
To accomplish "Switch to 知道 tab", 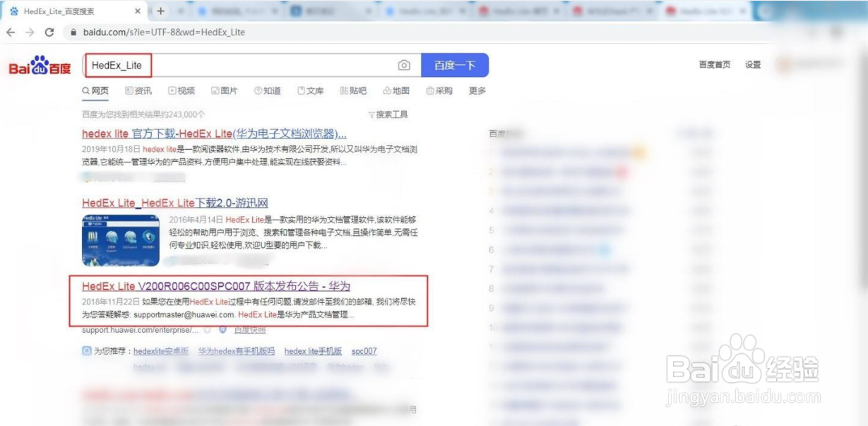I will [x=268, y=91].
